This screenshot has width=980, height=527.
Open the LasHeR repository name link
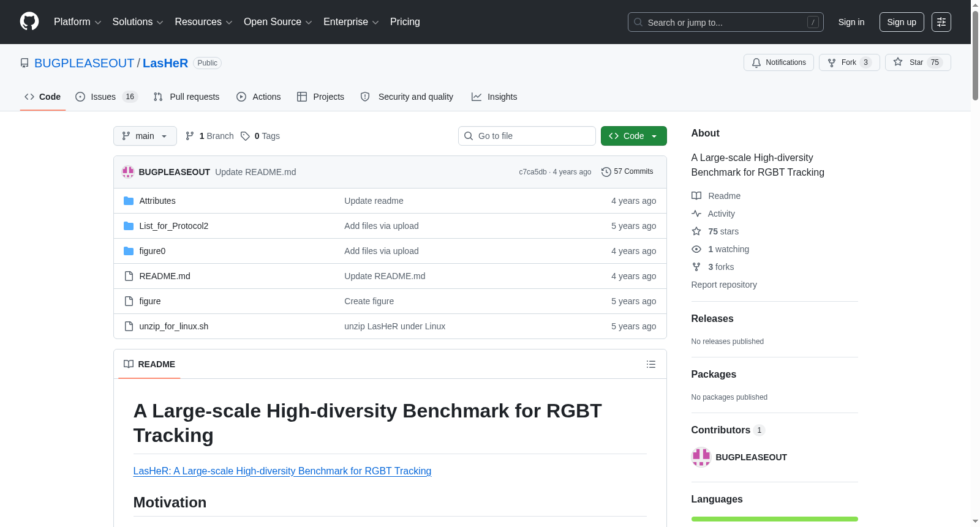click(x=165, y=63)
